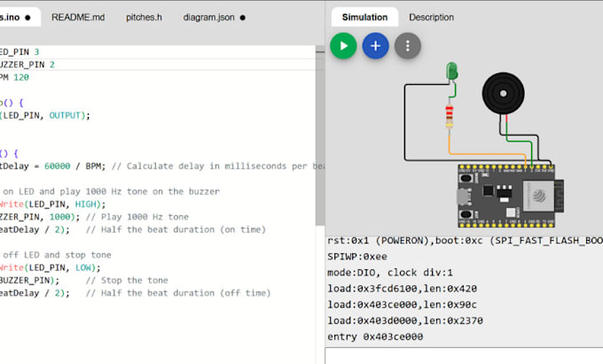The height and width of the screenshot is (364, 603).
Task: Add a new part with the blue plus button
Action: point(375,46)
